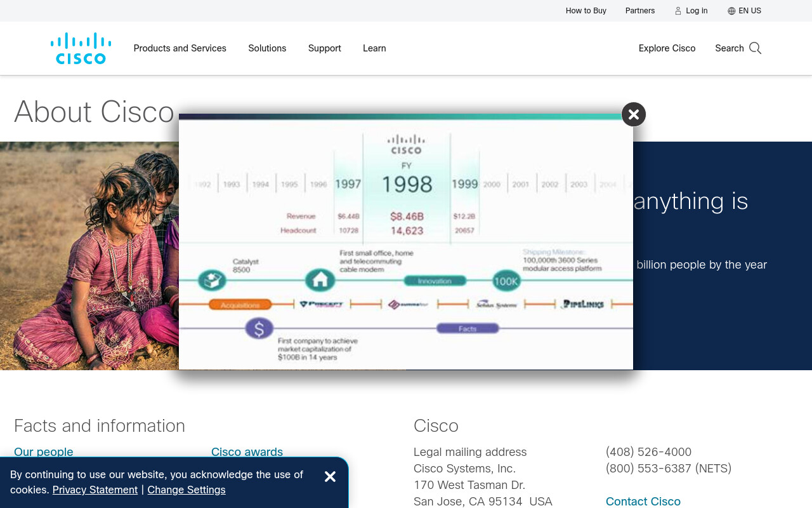The height and width of the screenshot is (508, 812).
Task: Click the Search magnifier icon
Action: (x=755, y=48)
